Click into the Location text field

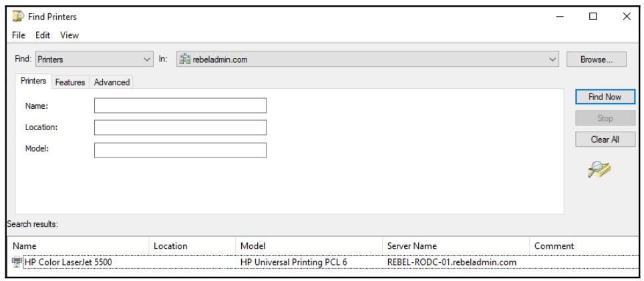[180, 127]
